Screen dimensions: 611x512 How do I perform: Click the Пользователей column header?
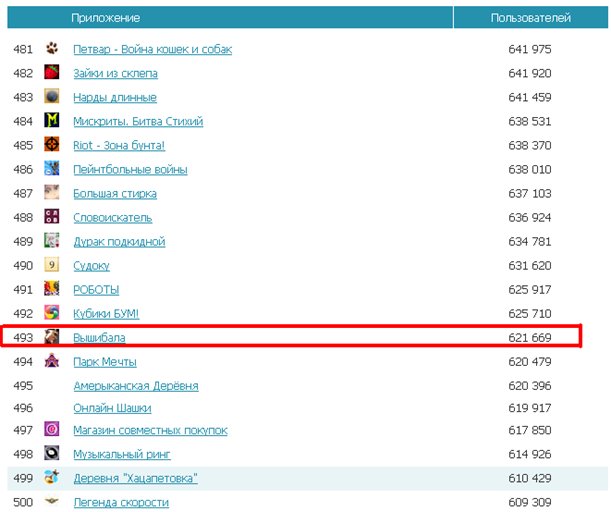click(531, 18)
